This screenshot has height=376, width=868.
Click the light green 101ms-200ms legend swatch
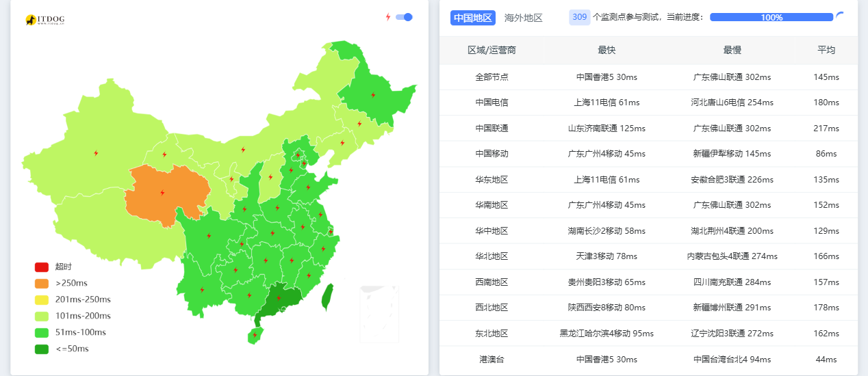pos(42,316)
